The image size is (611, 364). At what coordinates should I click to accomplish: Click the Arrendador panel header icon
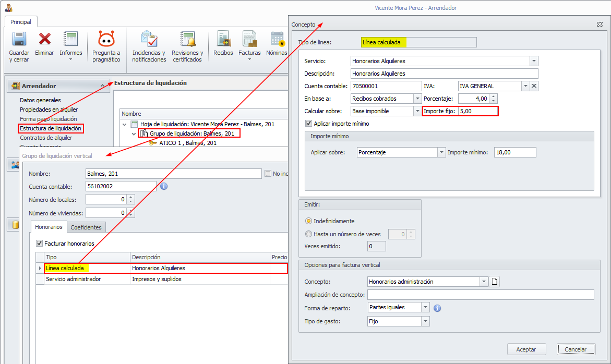[x=16, y=86]
